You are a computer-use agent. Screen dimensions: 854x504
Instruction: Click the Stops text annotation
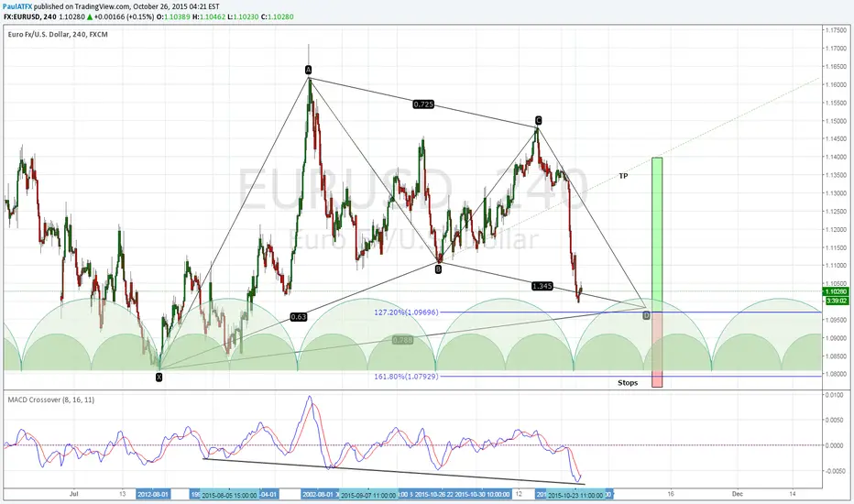pyautogui.click(x=628, y=382)
